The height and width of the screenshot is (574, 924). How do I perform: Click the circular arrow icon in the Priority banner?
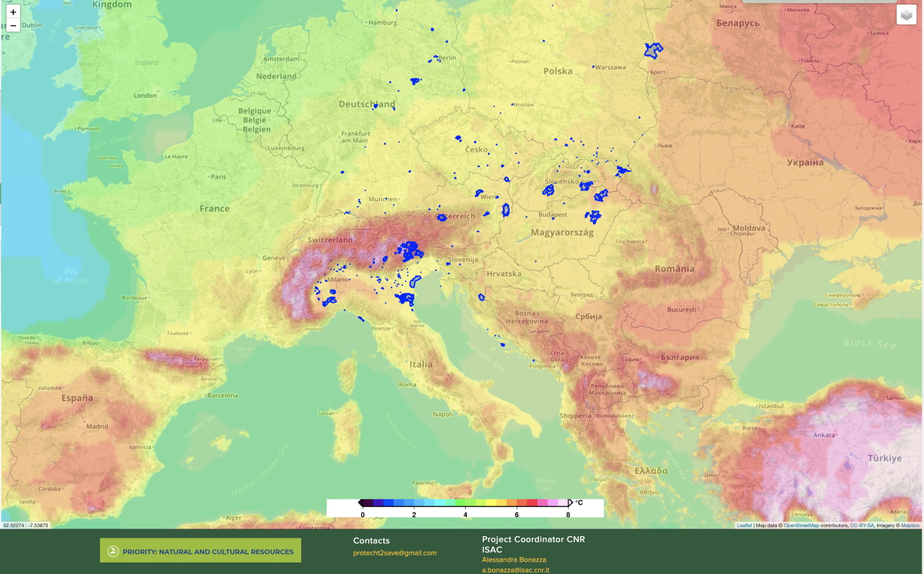click(x=112, y=550)
